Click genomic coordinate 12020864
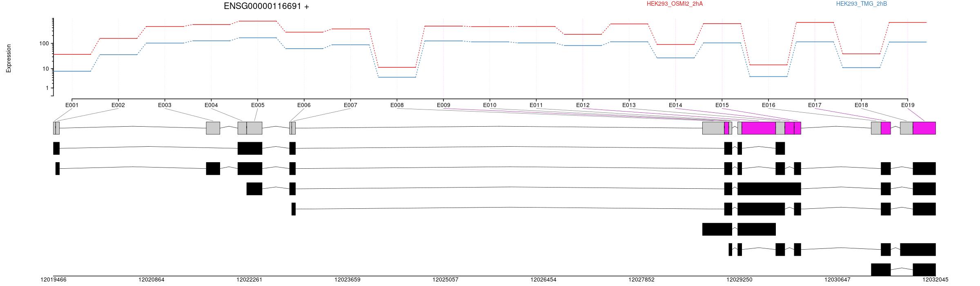Screen dimensions: 980x286 [151, 280]
